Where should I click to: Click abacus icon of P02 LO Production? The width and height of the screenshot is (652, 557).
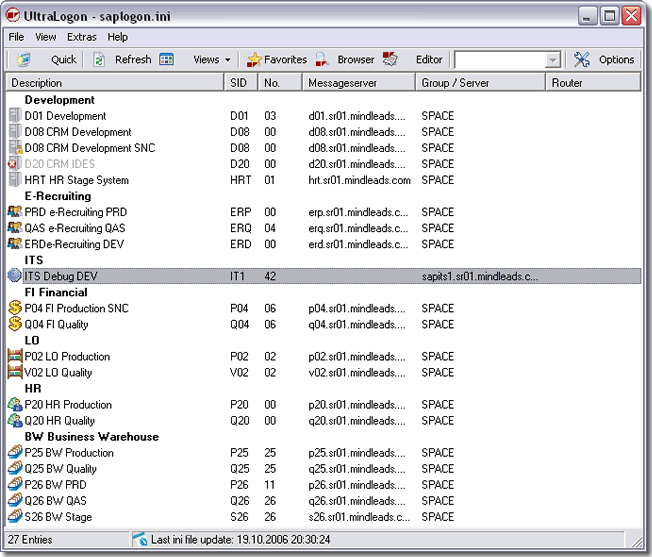click(x=15, y=356)
